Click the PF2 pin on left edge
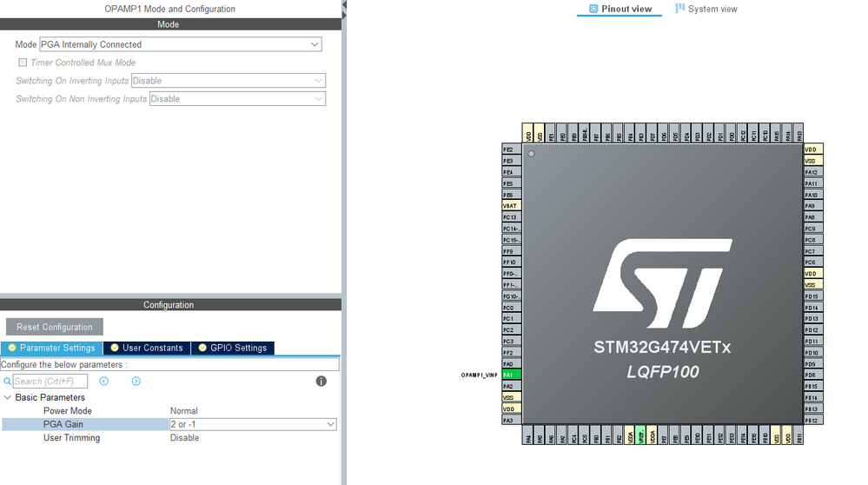The height and width of the screenshot is (485, 868). [511, 353]
